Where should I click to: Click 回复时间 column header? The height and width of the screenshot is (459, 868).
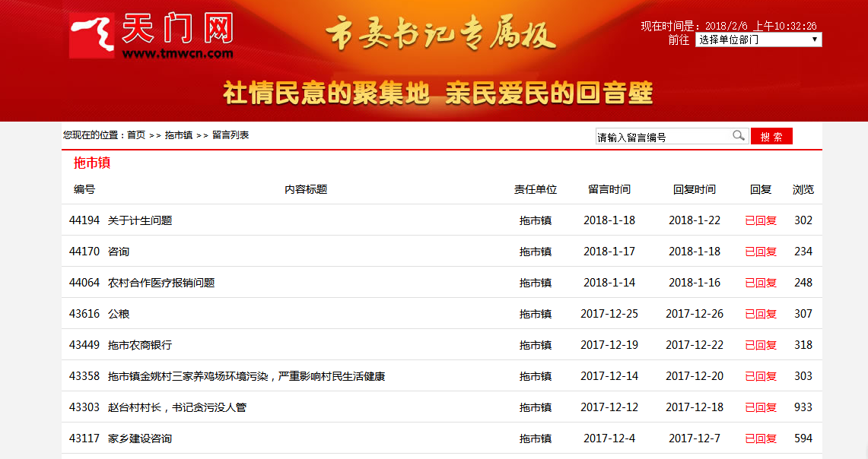point(695,190)
